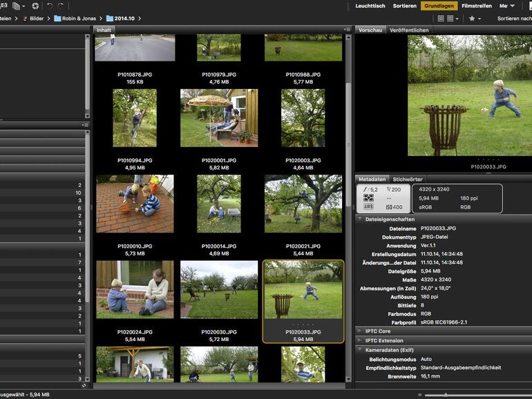Open chevron after Robin & Jonas breadcrumb
This screenshot has width=532, height=399.
[x=101, y=19]
